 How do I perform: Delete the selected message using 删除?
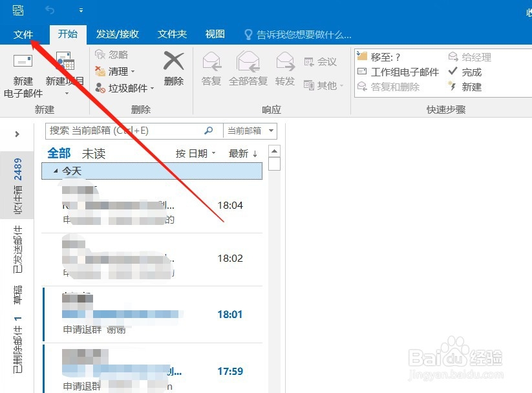pos(173,68)
